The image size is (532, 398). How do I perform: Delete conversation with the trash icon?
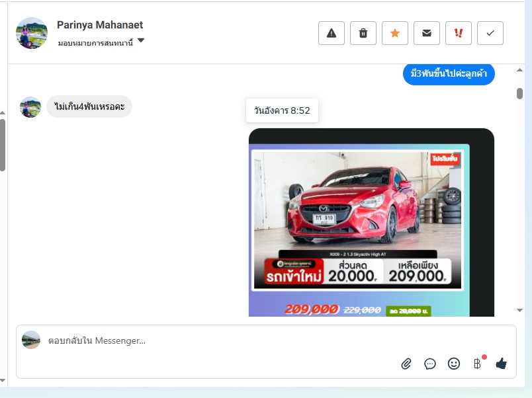[x=363, y=33]
